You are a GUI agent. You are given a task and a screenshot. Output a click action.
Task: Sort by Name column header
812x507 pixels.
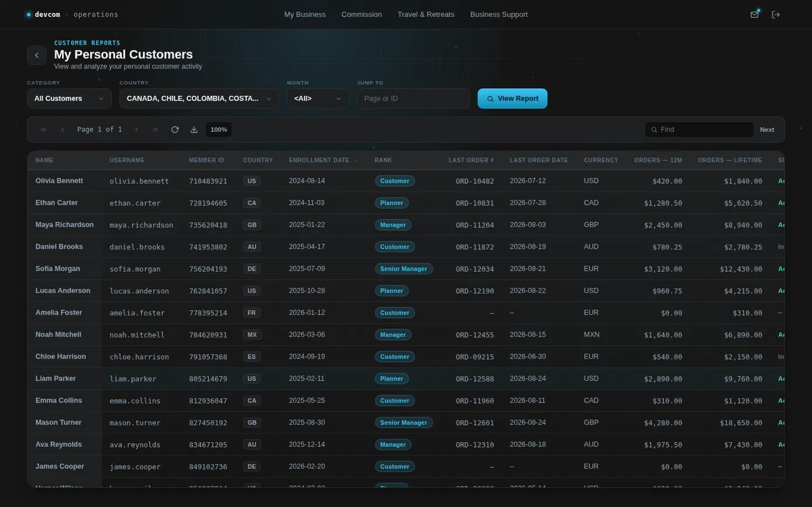[x=44, y=160]
